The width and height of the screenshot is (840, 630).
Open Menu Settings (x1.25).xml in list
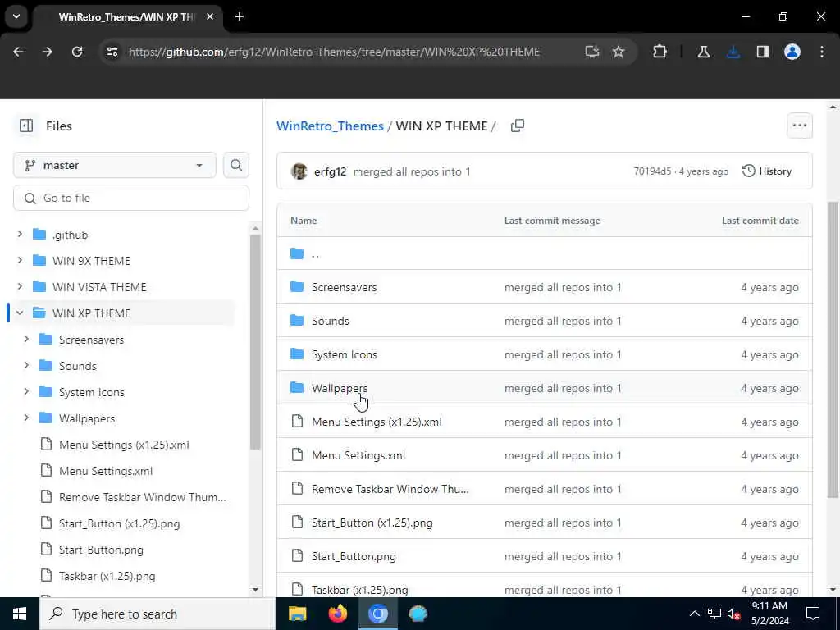tap(377, 422)
